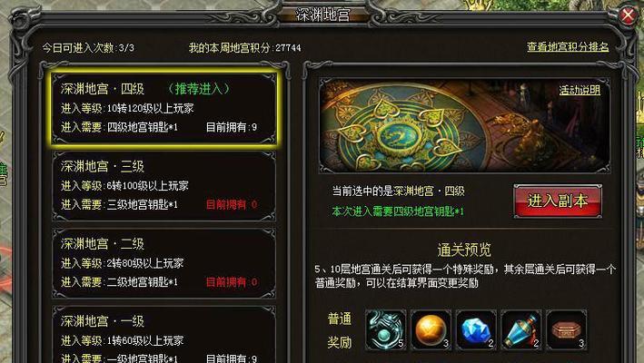Click the blue crystal gem reward icon

click(x=476, y=330)
